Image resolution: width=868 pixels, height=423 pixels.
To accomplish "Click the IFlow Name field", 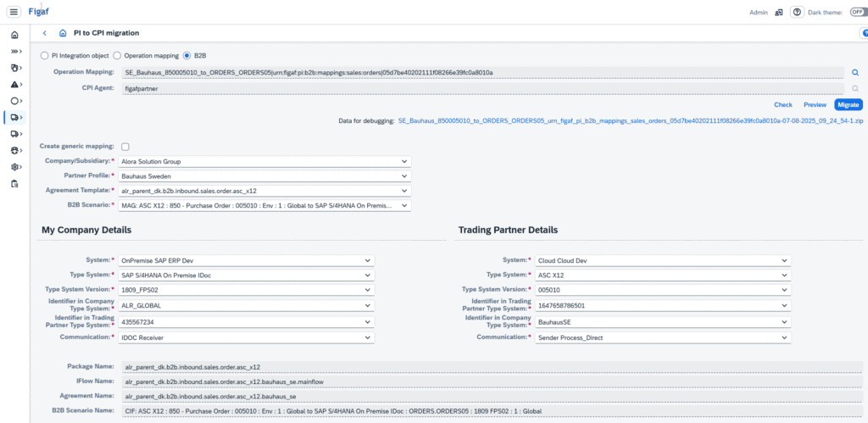I will click(491, 381).
